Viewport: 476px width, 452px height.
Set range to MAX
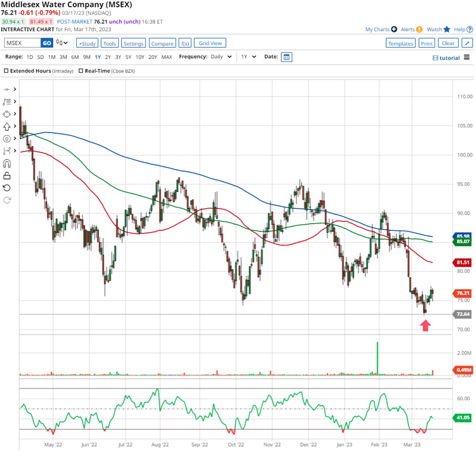coord(166,57)
